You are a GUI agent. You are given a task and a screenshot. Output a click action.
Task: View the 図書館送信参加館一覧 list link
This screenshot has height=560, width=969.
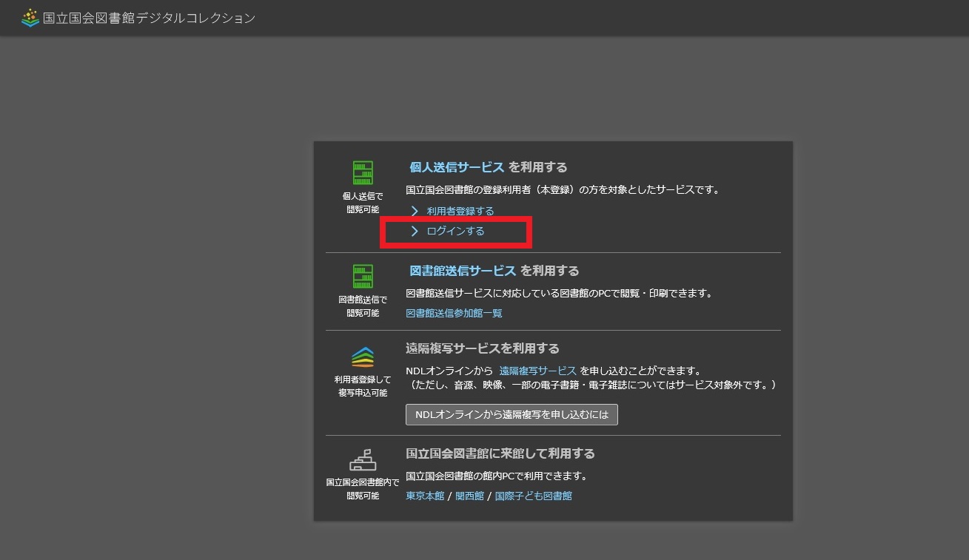(x=454, y=314)
